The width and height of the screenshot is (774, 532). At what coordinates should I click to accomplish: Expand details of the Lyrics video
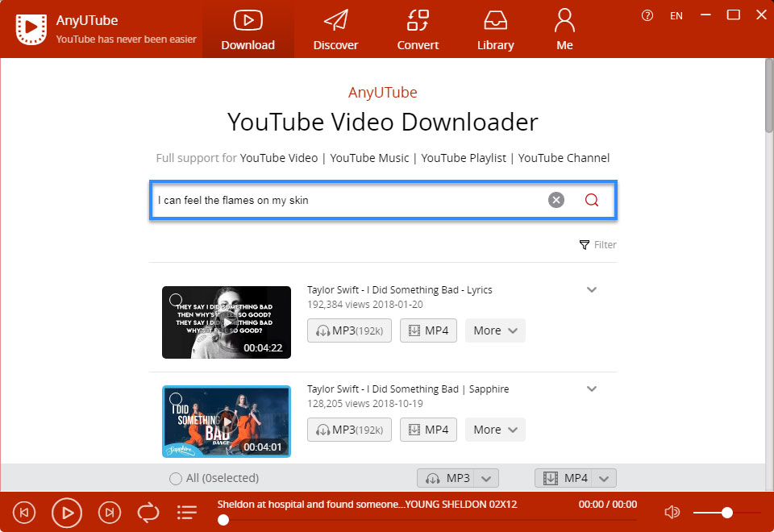click(591, 289)
